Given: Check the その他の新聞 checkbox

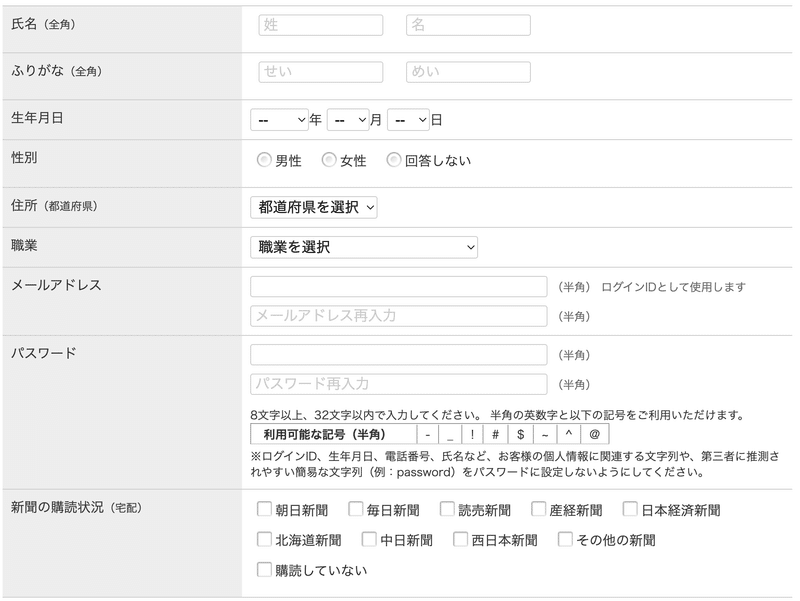Looking at the screenshot, I should [565, 539].
